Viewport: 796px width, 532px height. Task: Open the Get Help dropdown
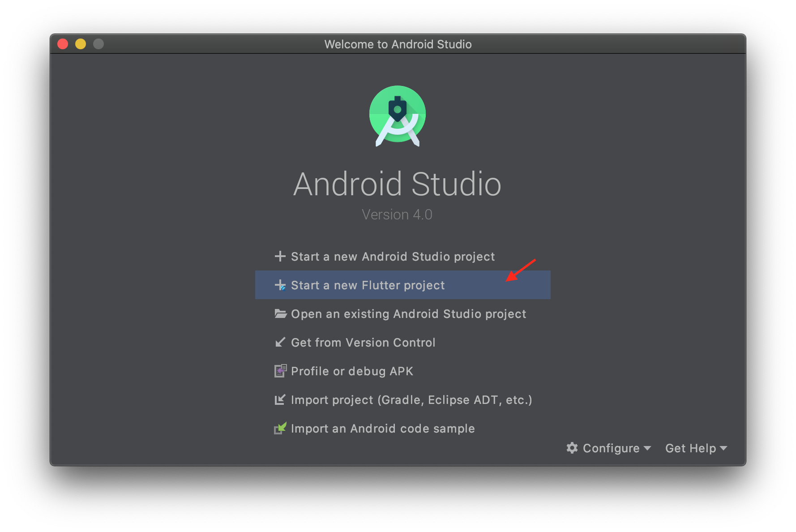click(696, 448)
